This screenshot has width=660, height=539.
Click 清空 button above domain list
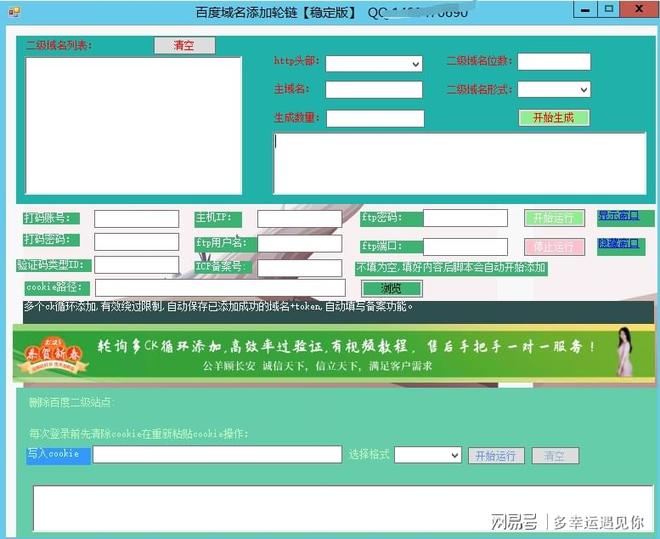[x=185, y=45]
